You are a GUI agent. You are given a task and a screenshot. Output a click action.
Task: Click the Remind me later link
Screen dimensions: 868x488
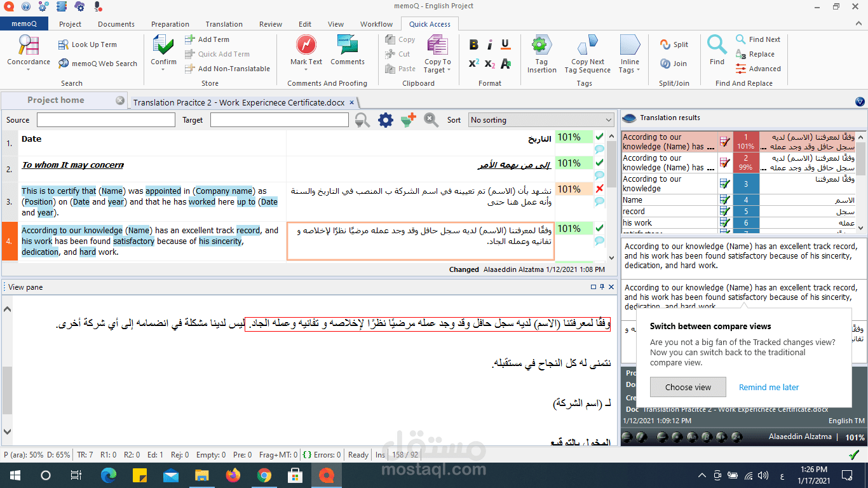[769, 387]
